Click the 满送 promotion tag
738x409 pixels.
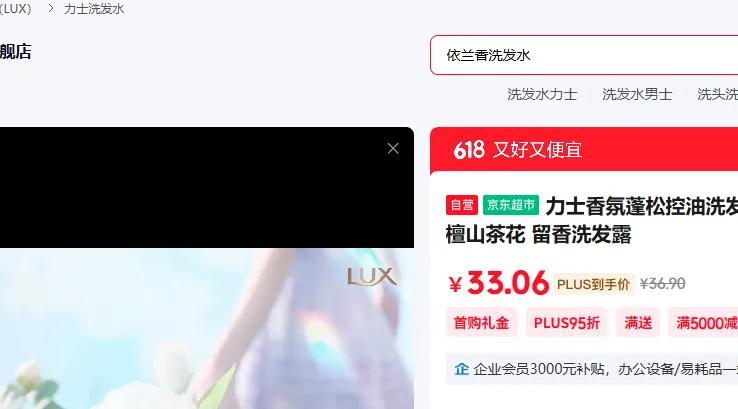click(x=638, y=322)
